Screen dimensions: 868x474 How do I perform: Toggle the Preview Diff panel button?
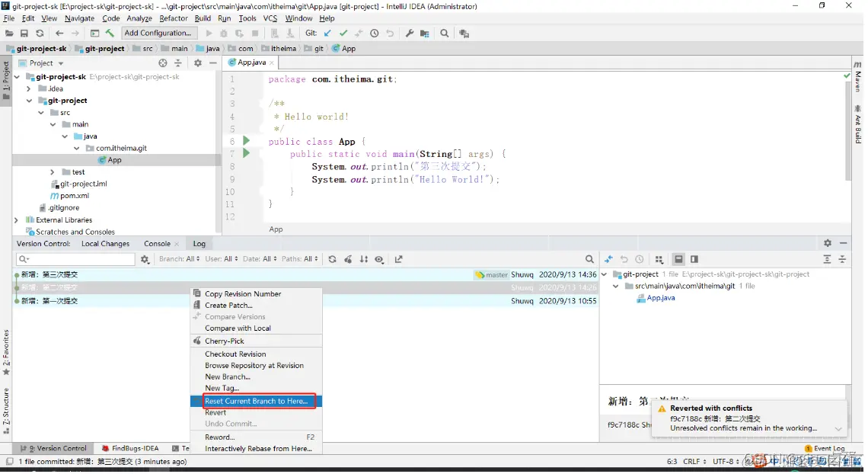(694, 259)
